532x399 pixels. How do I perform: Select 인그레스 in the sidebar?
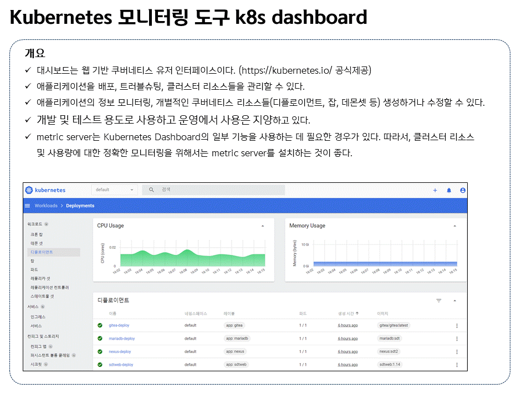38,317
